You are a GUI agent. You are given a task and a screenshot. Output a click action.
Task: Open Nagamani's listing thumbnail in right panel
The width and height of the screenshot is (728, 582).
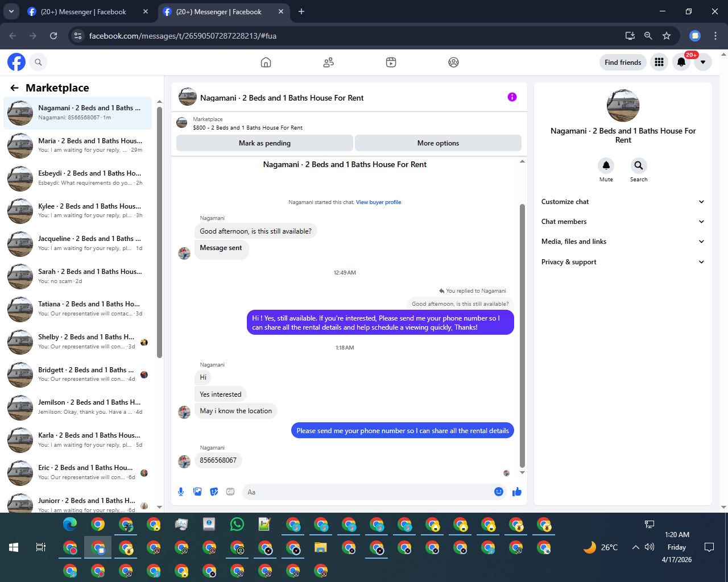point(623,106)
